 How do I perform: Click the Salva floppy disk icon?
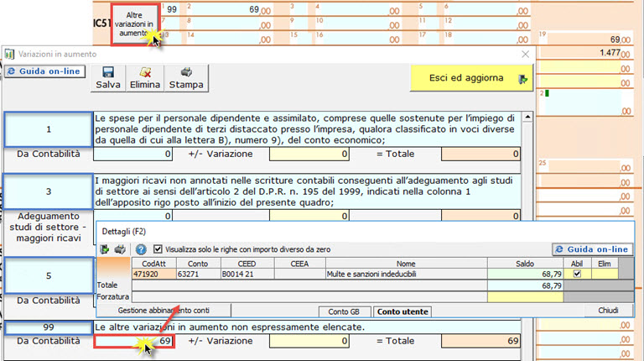click(x=108, y=72)
